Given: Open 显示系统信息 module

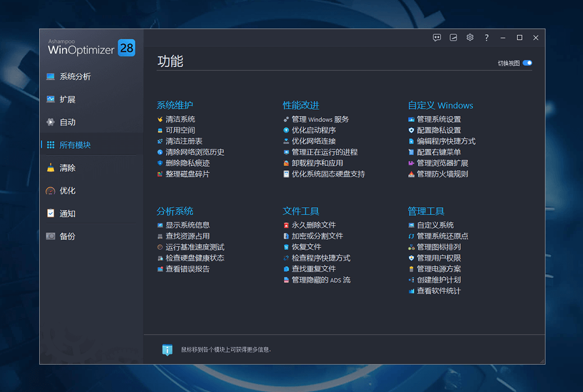Looking at the screenshot, I should (x=187, y=225).
